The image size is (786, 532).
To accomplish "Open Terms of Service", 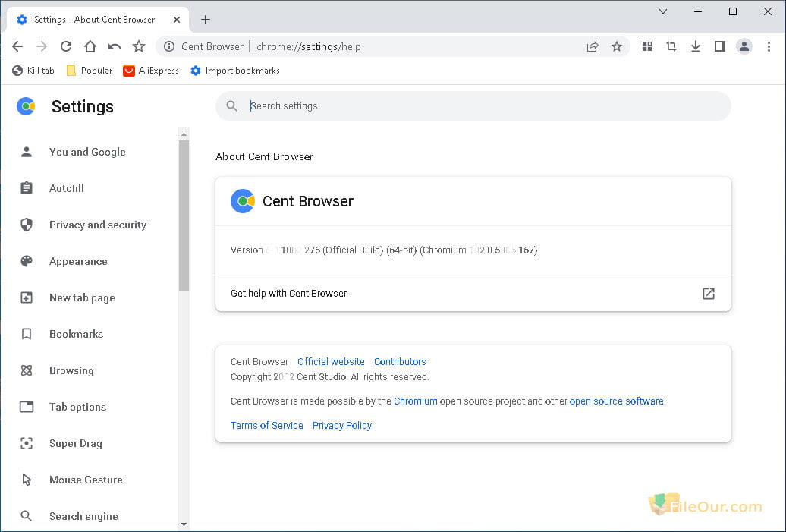I will coord(267,425).
